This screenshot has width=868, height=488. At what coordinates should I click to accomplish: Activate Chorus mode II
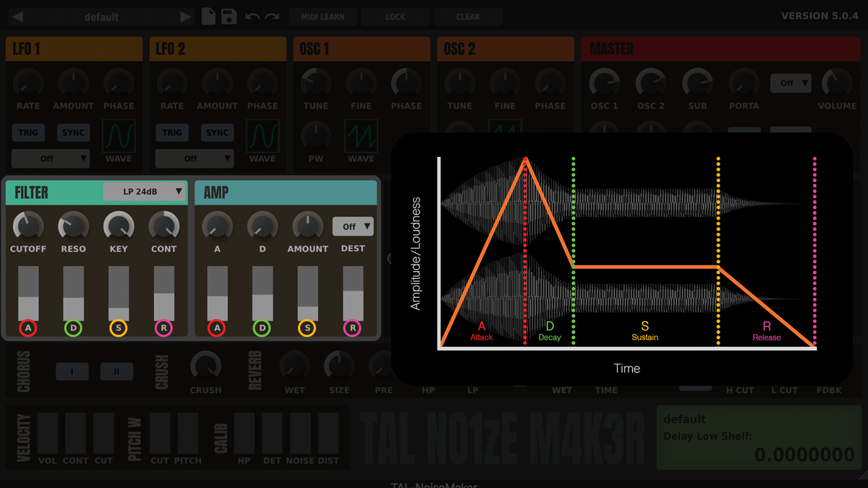[x=117, y=371]
